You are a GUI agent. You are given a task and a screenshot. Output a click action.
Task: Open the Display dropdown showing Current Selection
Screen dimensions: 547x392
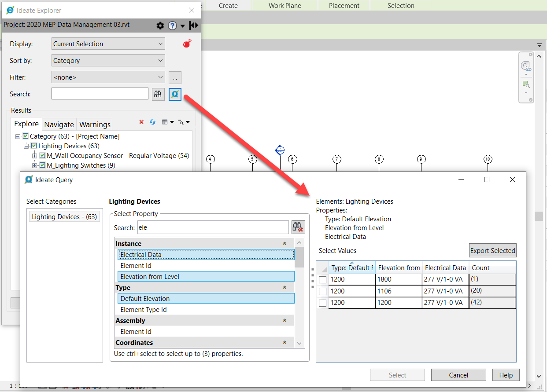click(108, 44)
